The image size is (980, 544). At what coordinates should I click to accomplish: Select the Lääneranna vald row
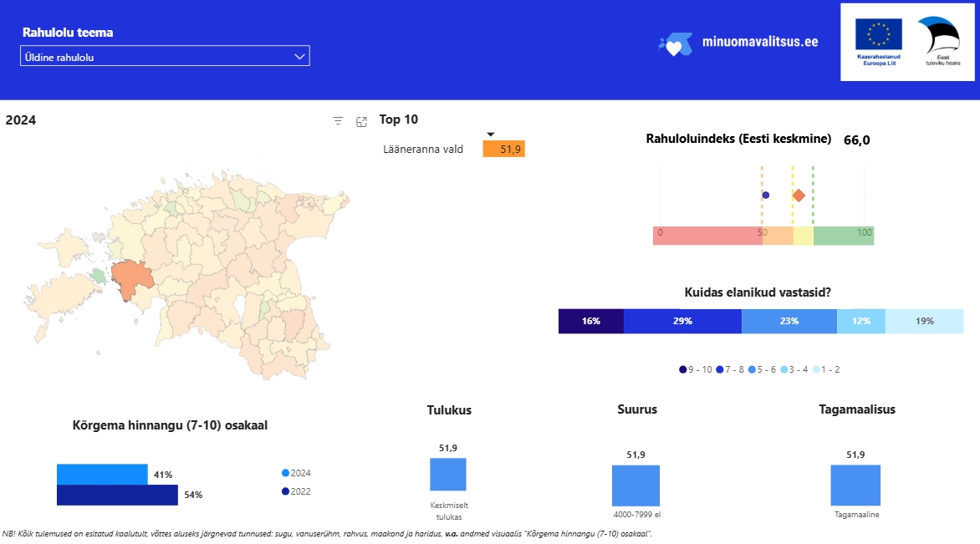coord(454,150)
